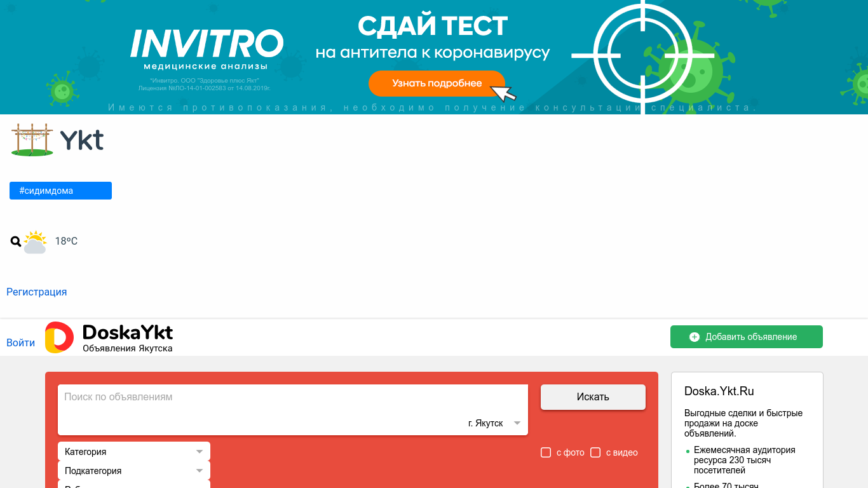
Task: Click the Искать button
Action: 593,397
